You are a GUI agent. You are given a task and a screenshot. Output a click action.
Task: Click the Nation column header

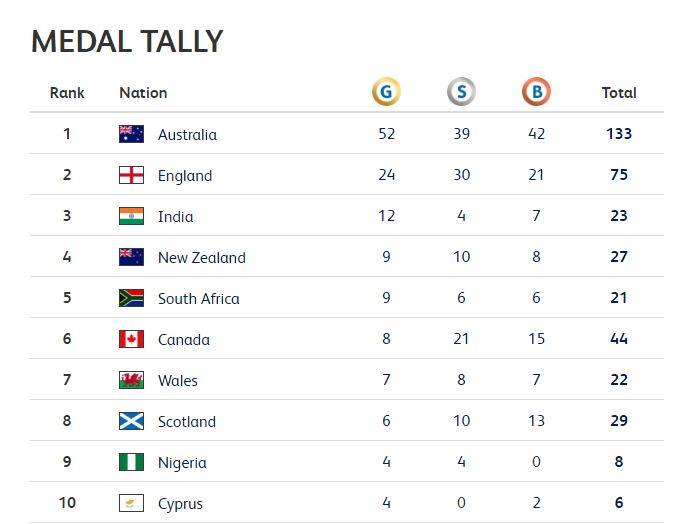143,92
